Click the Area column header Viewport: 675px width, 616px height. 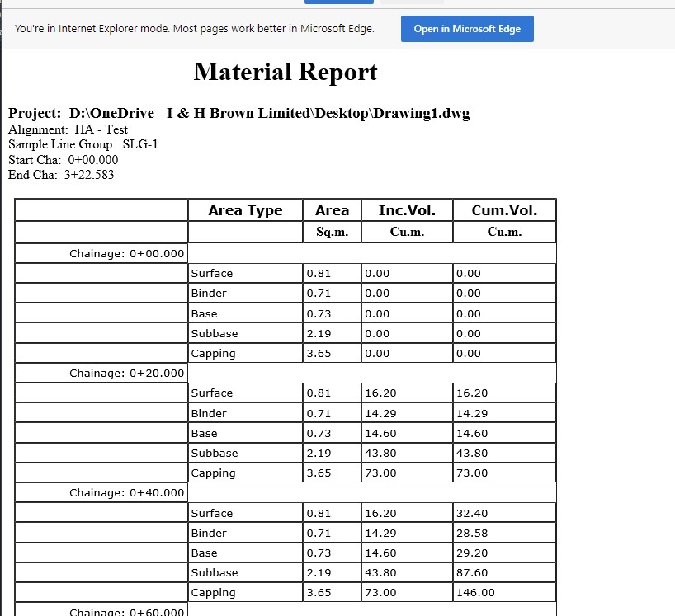pyautogui.click(x=332, y=210)
